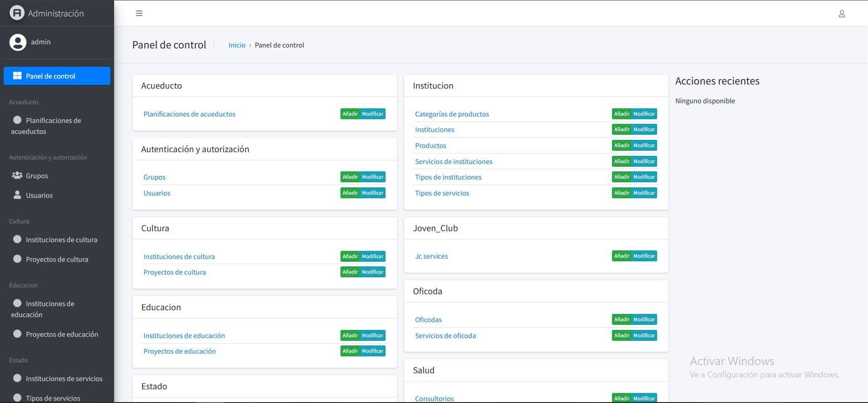Click circle icon beside Instituciones de cultura
Viewport: 868px width, 403px height.
17,239
